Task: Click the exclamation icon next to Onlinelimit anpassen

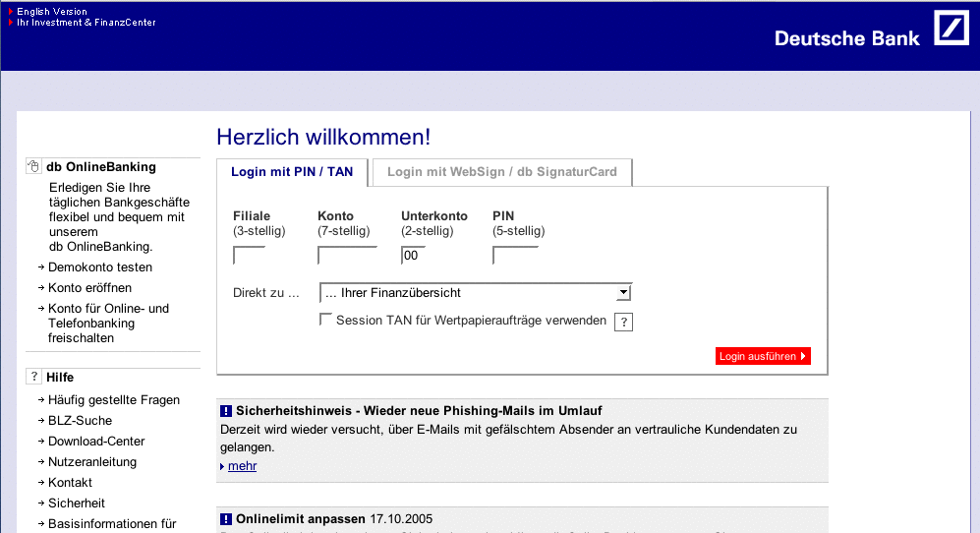Action: (x=225, y=519)
